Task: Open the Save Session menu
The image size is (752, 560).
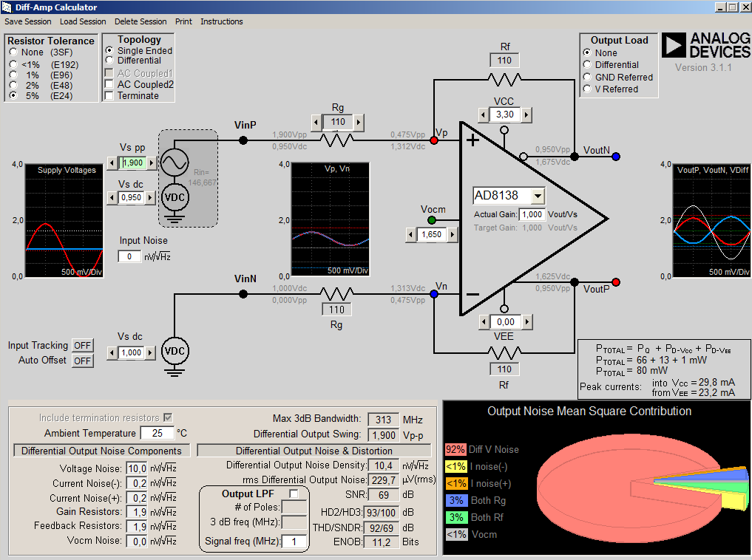Action: [x=28, y=21]
